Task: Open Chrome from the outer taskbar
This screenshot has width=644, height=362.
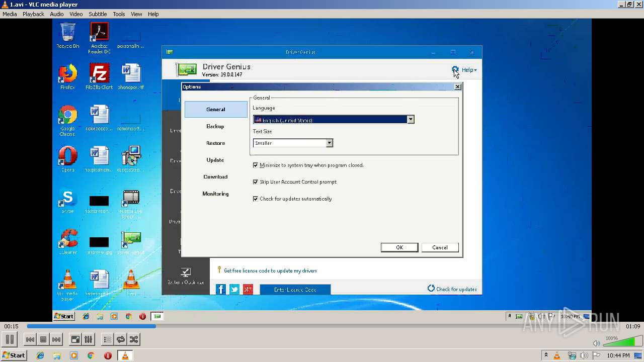Action: pyautogui.click(x=91, y=355)
